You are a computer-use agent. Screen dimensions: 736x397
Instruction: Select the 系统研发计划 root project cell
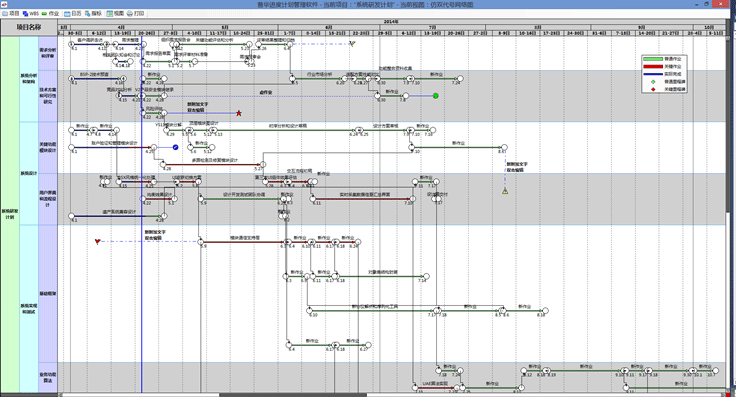click(x=10, y=214)
